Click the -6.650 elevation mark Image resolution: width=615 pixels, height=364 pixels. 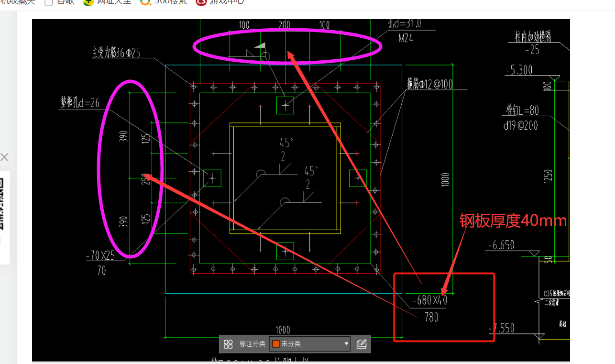pyautogui.click(x=501, y=245)
